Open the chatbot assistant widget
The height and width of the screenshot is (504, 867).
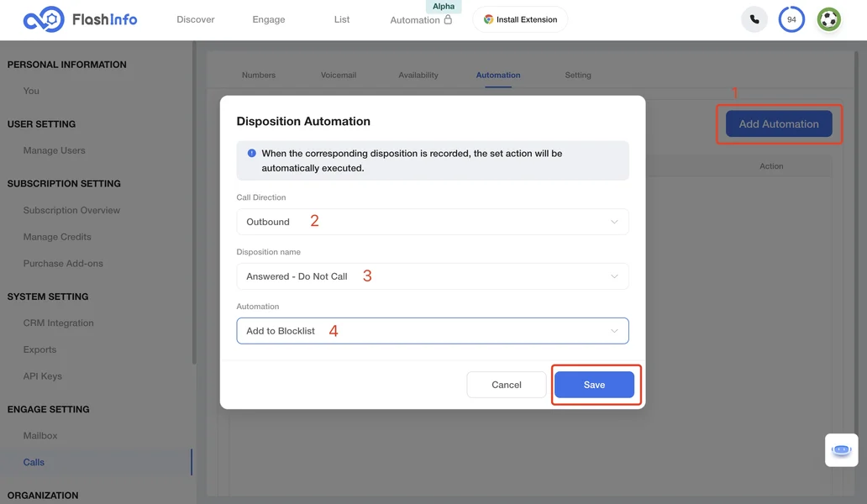point(841,450)
